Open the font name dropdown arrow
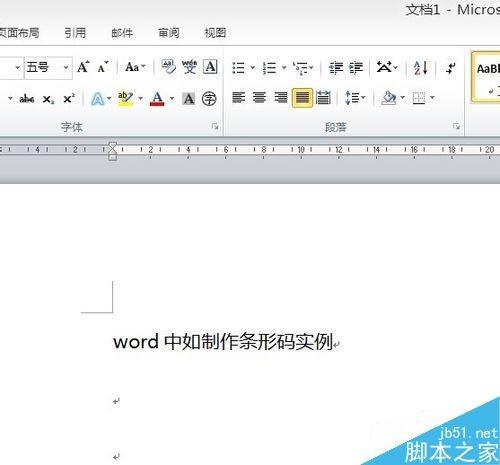This screenshot has height=465, width=500. click(17, 68)
